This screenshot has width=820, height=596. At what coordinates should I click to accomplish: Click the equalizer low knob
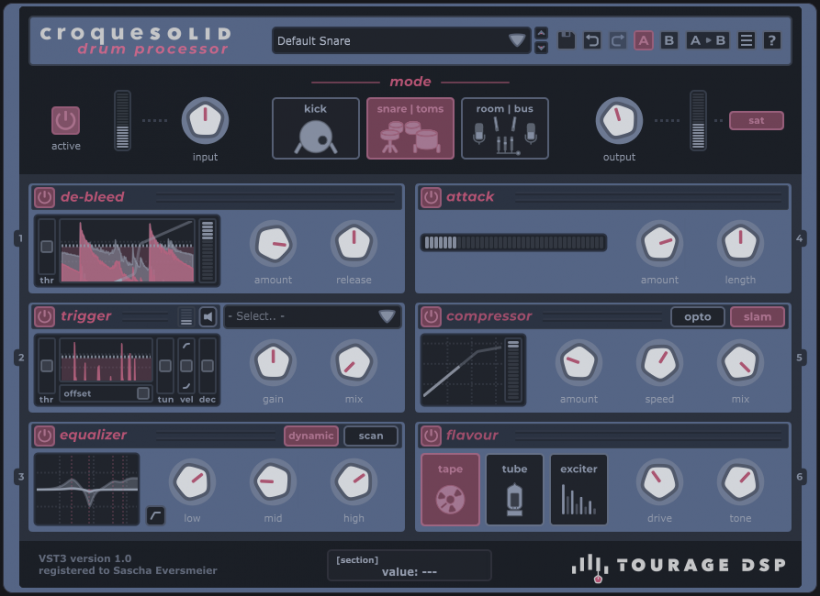[x=192, y=483]
